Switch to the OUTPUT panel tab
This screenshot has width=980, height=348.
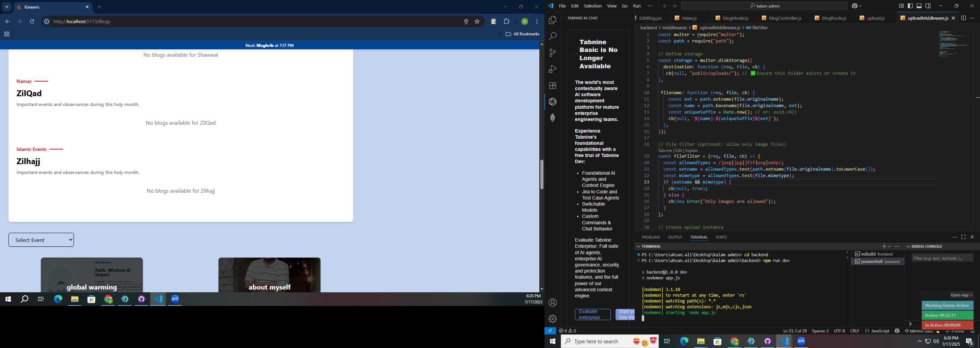tap(675, 237)
